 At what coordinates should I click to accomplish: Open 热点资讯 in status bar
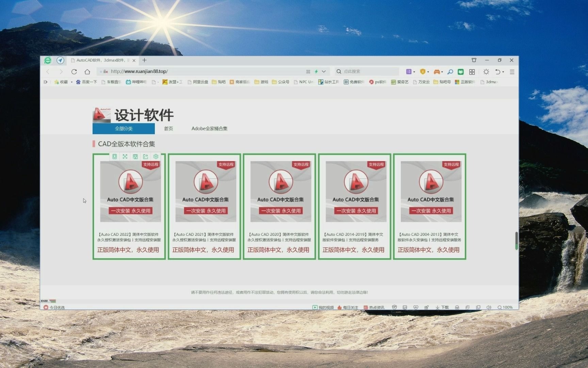point(374,307)
